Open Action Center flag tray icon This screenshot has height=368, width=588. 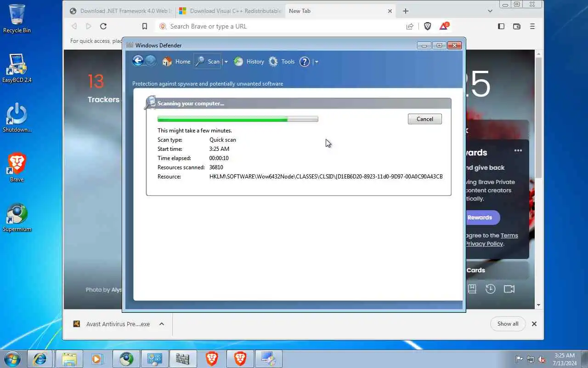coord(519,359)
